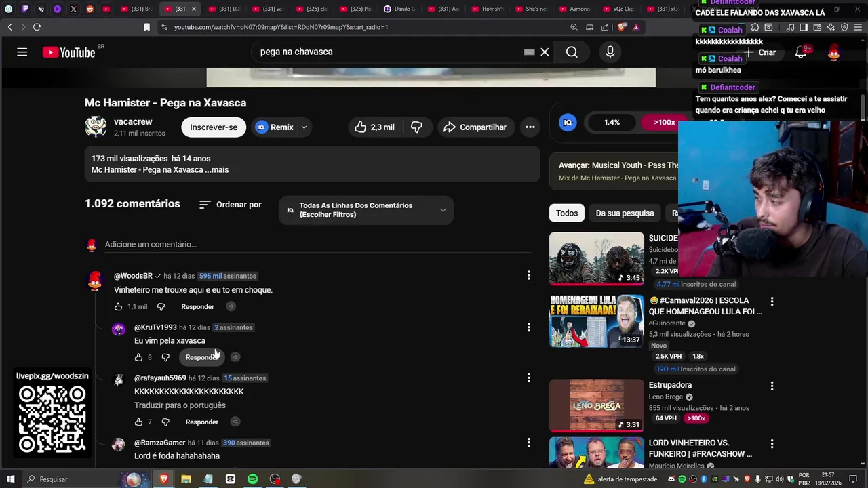Like the WoodsBR comment
Screen dimensions: 868x488
point(118,306)
